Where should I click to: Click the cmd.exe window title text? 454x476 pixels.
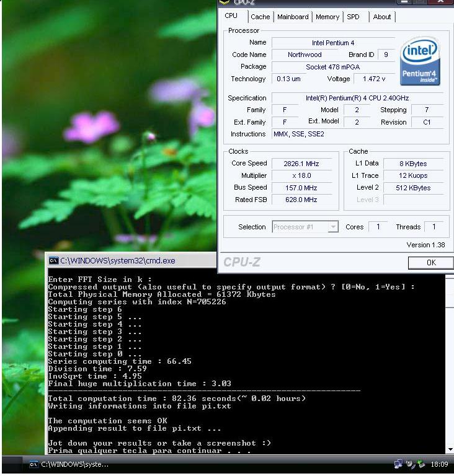[118, 260]
